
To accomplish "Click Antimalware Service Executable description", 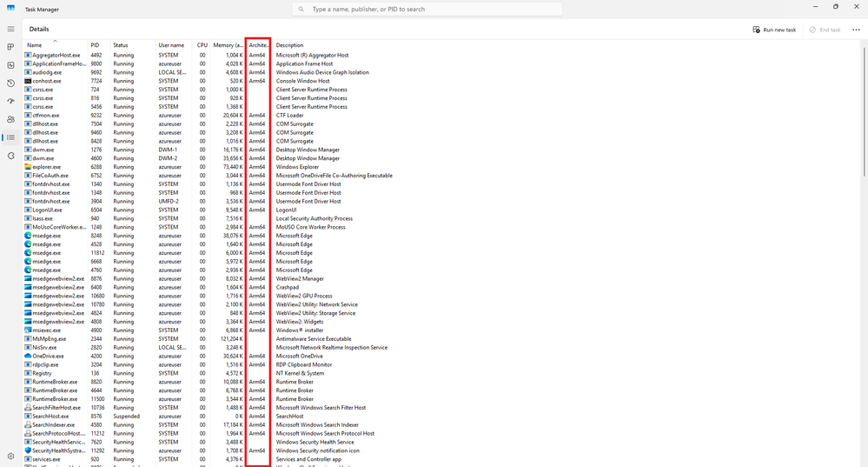I will pos(314,338).
